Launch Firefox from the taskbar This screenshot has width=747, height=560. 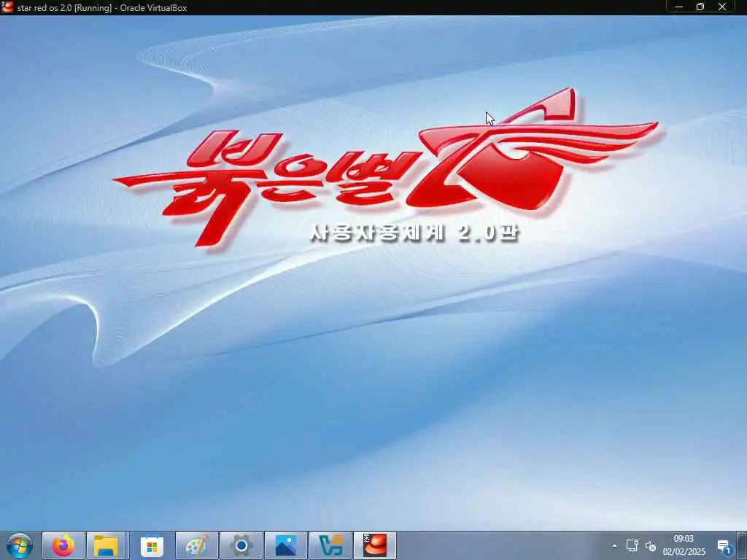63,545
